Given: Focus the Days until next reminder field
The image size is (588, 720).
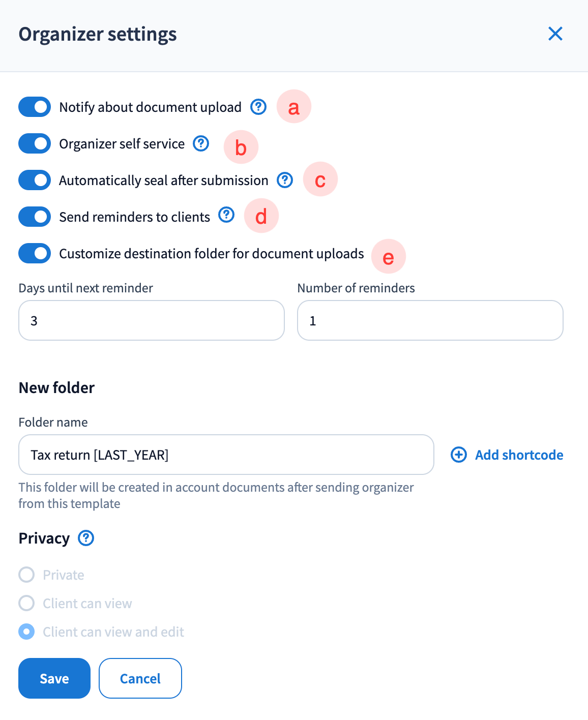Looking at the screenshot, I should point(152,320).
